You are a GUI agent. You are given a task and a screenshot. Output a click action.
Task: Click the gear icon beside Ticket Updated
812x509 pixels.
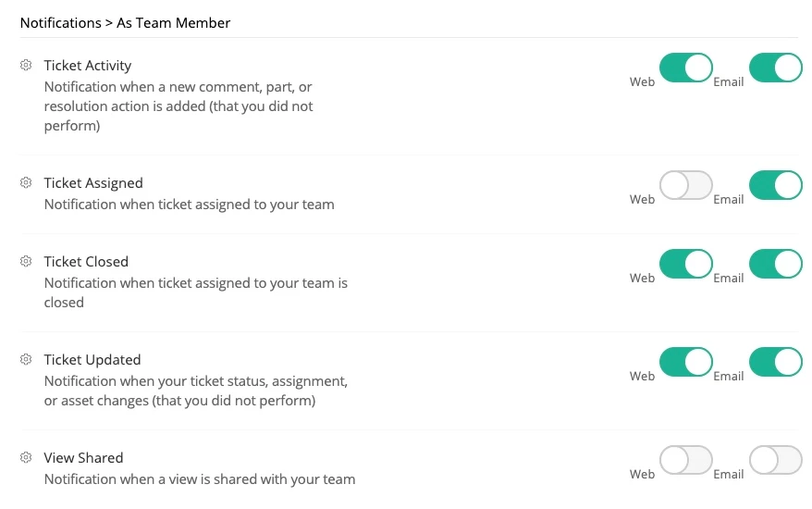point(26,360)
